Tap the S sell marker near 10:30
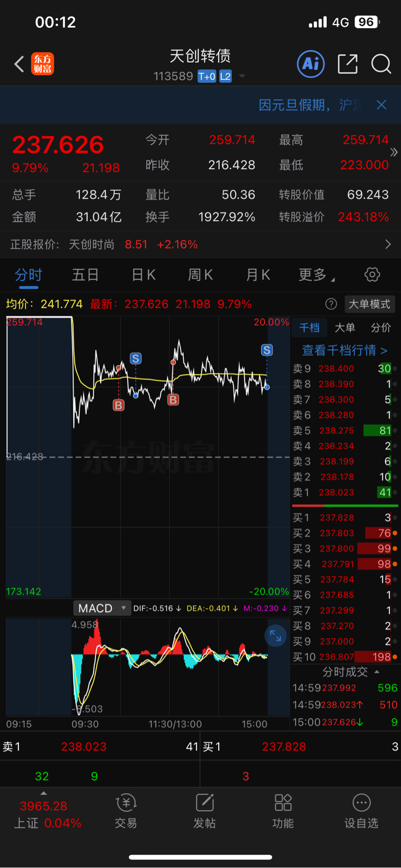 point(136,359)
